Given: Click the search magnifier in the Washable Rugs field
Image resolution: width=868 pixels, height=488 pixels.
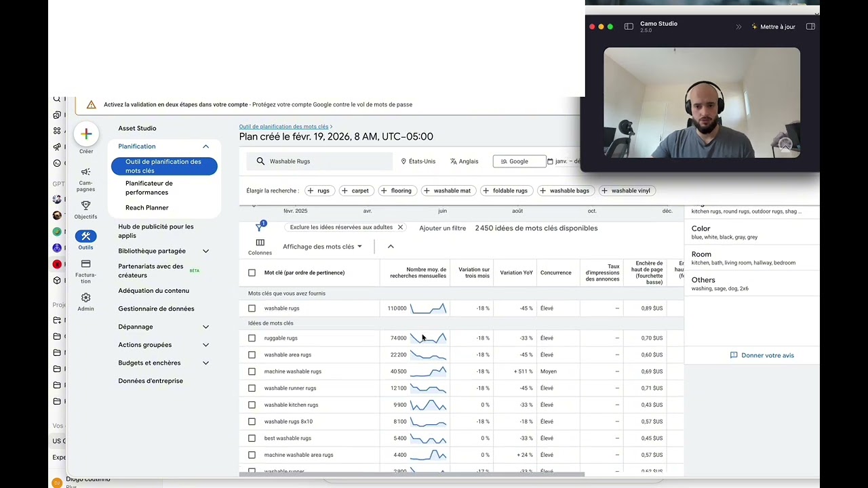Looking at the screenshot, I should (260, 161).
